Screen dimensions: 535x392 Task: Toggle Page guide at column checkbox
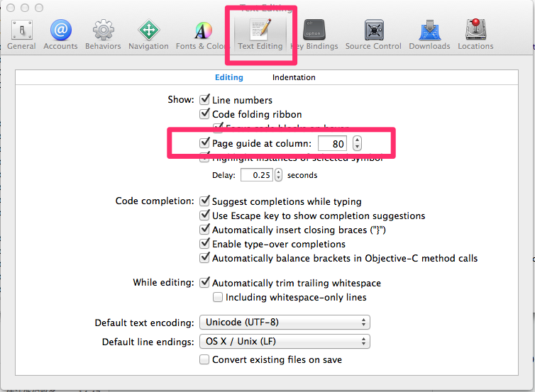point(205,142)
